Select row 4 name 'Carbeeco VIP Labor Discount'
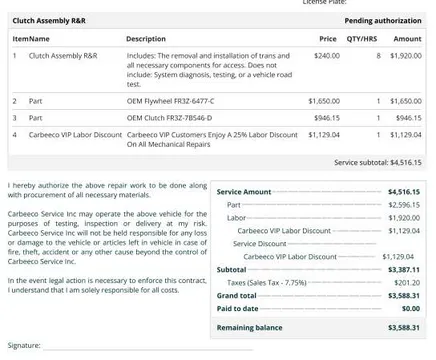 75,135
